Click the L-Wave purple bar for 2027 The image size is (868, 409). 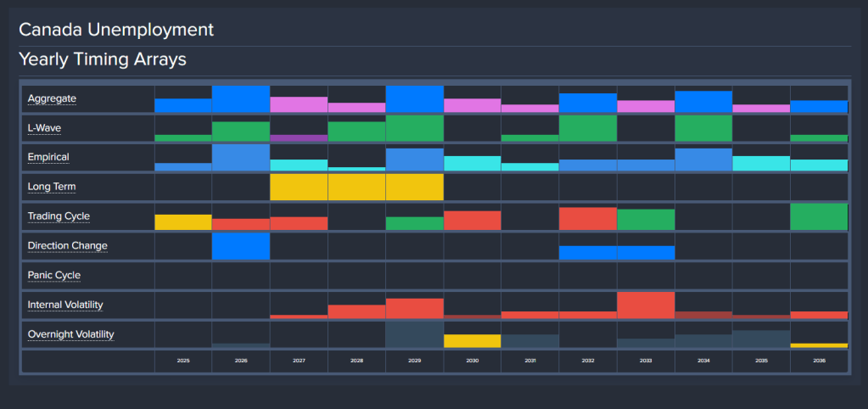point(299,137)
